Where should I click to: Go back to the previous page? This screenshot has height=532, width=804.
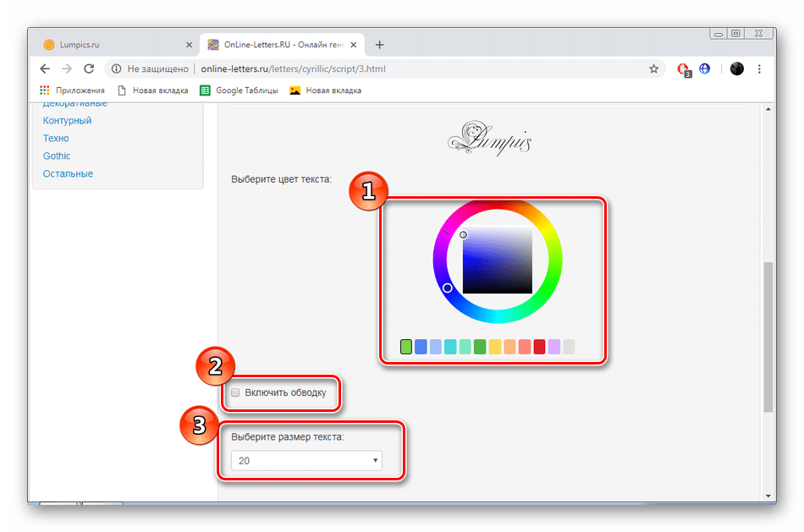[45, 69]
